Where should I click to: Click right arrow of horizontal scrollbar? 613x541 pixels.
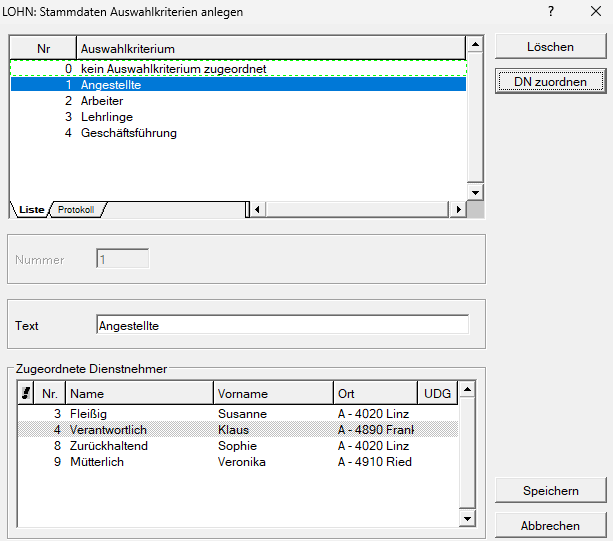click(x=458, y=210)
